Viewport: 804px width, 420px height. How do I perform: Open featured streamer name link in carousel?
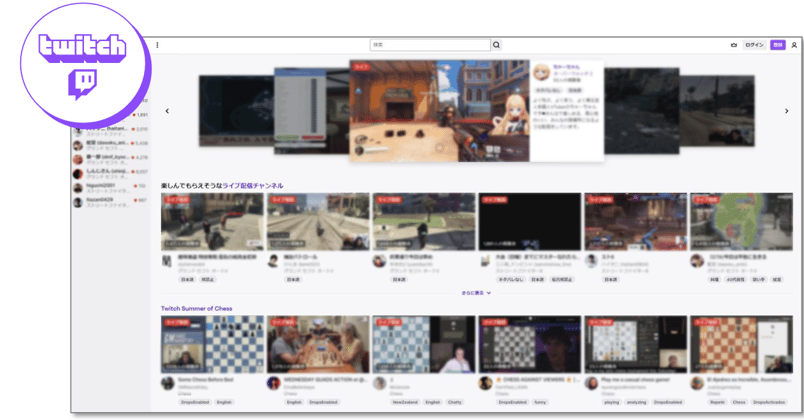click(567, 67)
